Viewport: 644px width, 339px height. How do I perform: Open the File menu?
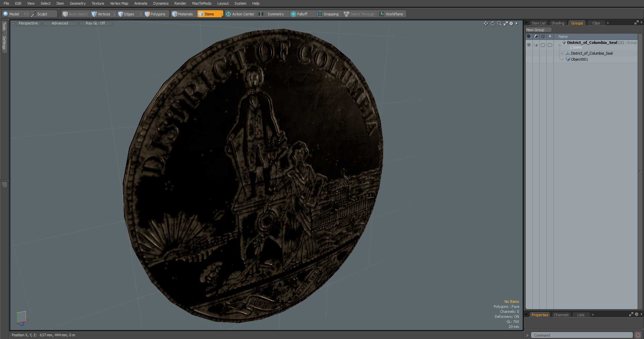6,3
